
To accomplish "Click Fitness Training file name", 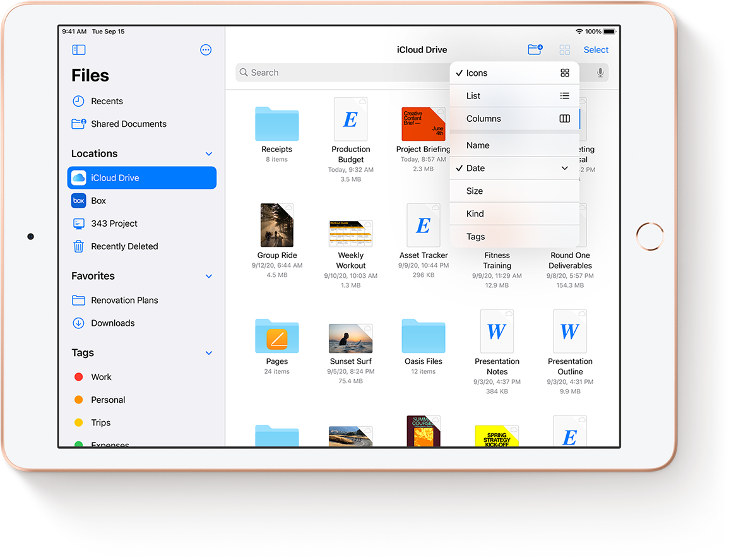I will click(497, 261).
